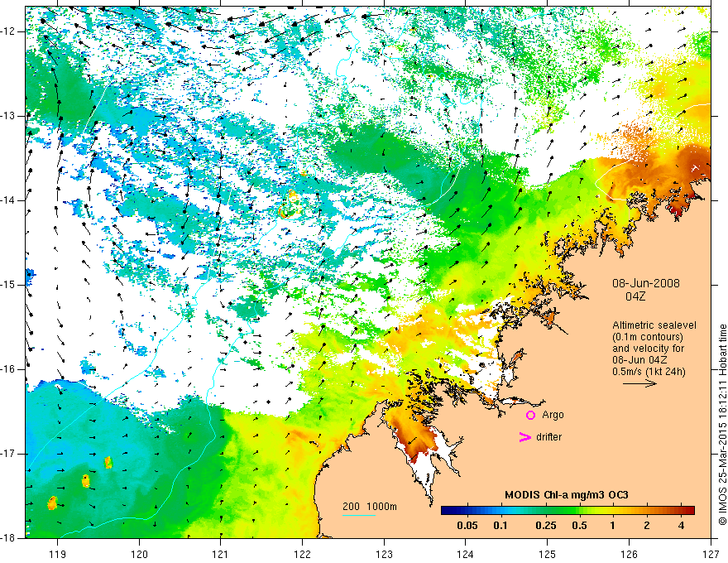Click the IMOS copyright timestamp text
The image size is (728, 563).
[x=722, y=425]
